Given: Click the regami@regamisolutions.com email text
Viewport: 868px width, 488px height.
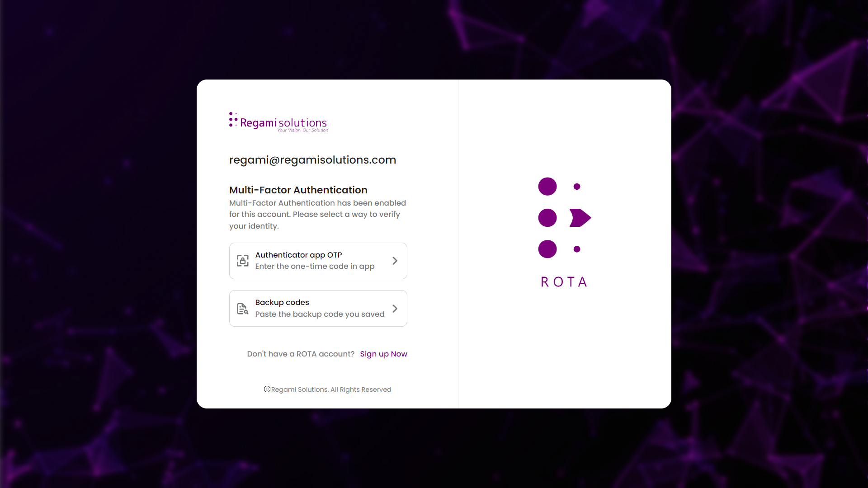Looking at the screenshot, I should (x=312, y=160).
